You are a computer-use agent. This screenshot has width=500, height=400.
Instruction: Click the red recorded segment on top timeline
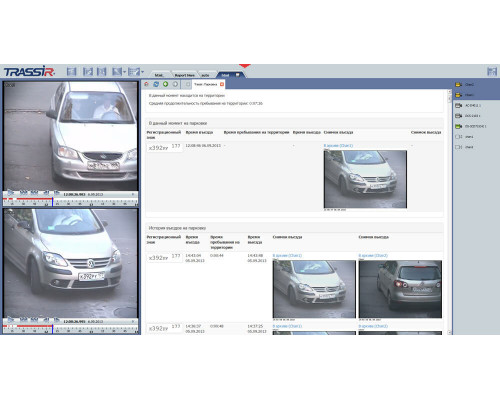[x=34, y=199]
